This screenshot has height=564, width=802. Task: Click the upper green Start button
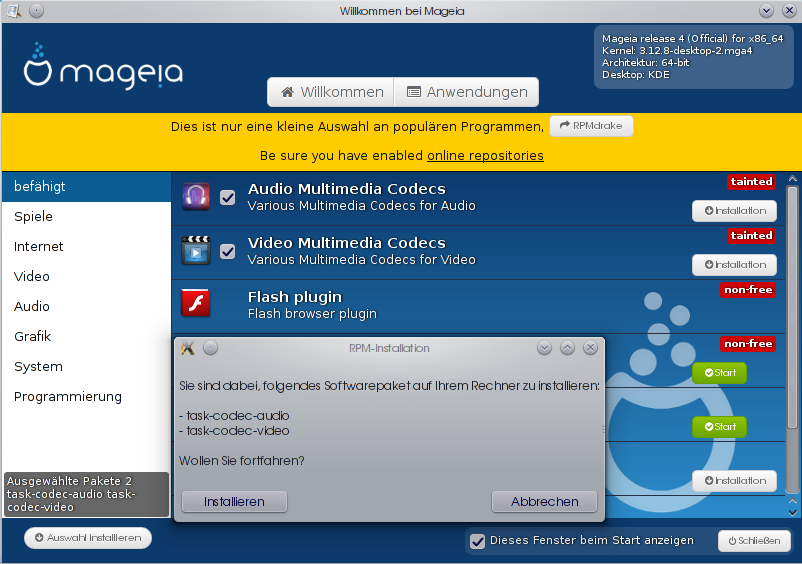(x=719, y=373)
